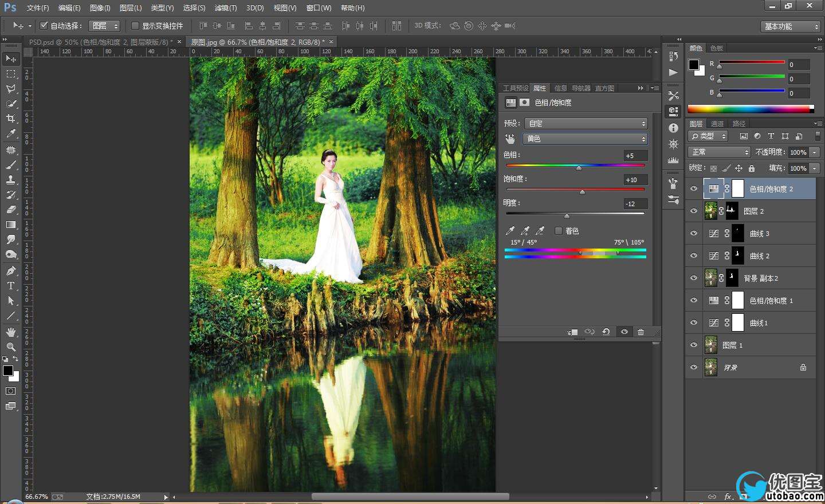Viewport: 825px width, 504px height.
Task: Open the 黄色 color range dropdown
Action: (586, 139)
